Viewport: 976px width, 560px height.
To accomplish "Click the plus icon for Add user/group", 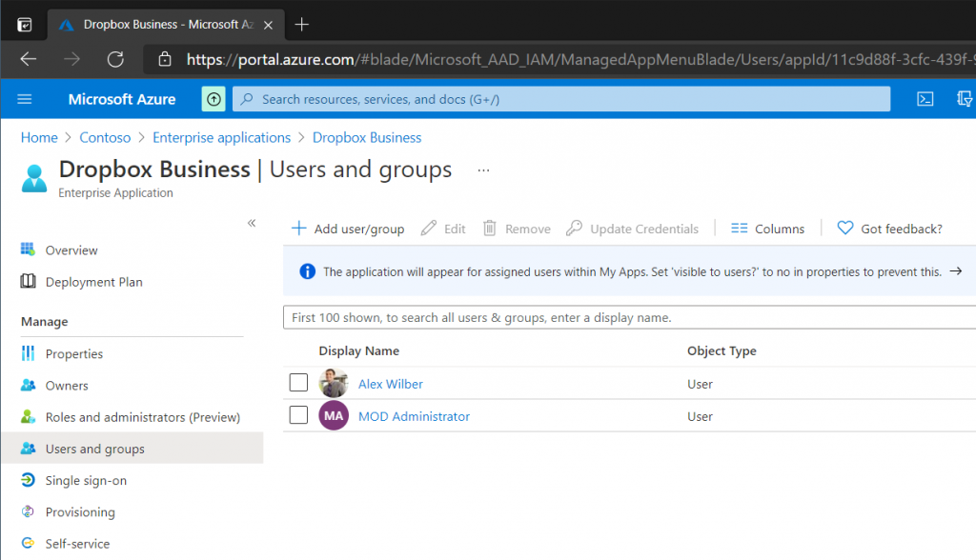I will (298, 229).
